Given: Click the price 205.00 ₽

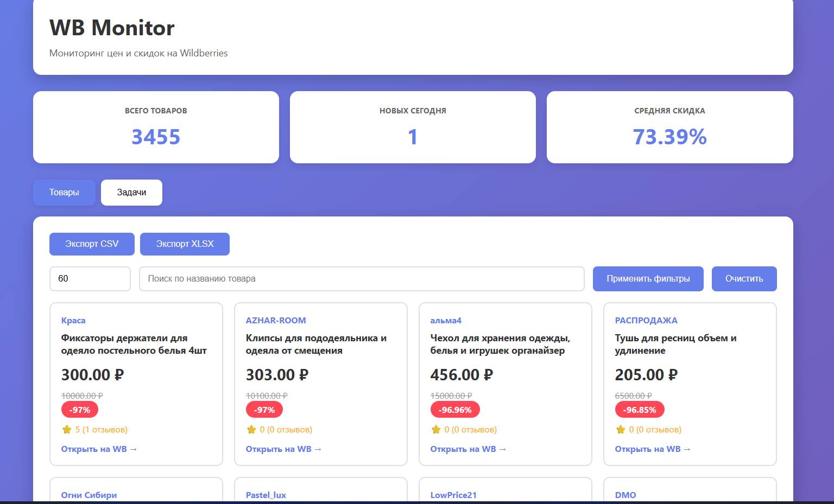Looking at the screenshot, I should click(x=646, y=375).
